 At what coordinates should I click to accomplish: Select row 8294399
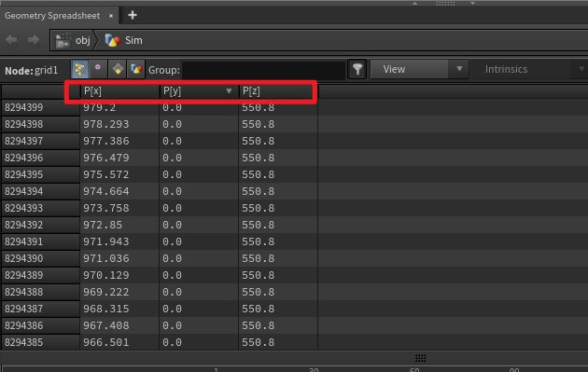click(x=40, y=108)
